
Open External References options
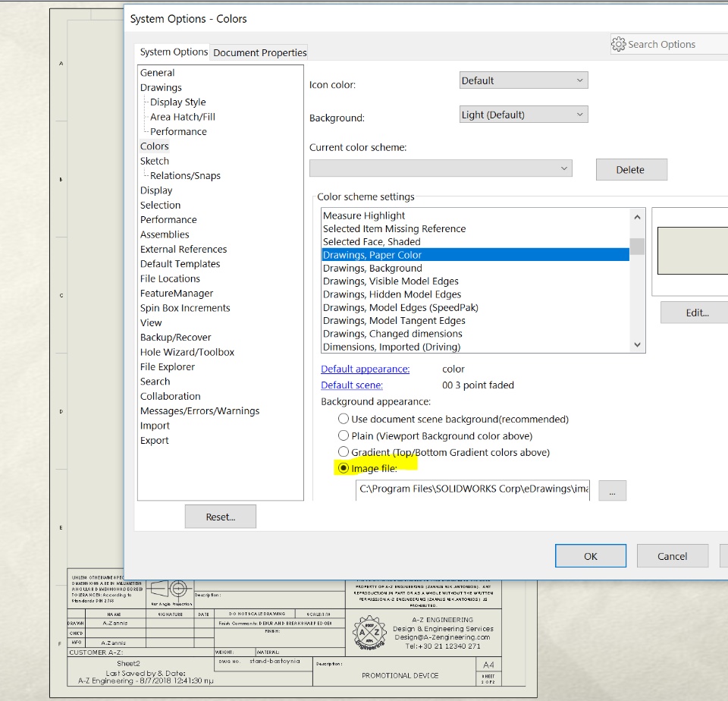(x=184, y=249)
